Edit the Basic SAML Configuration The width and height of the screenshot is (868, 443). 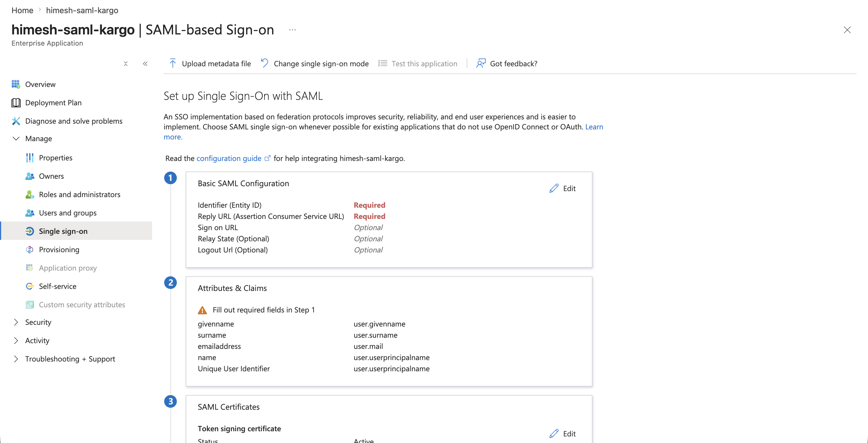coord(563,188)
